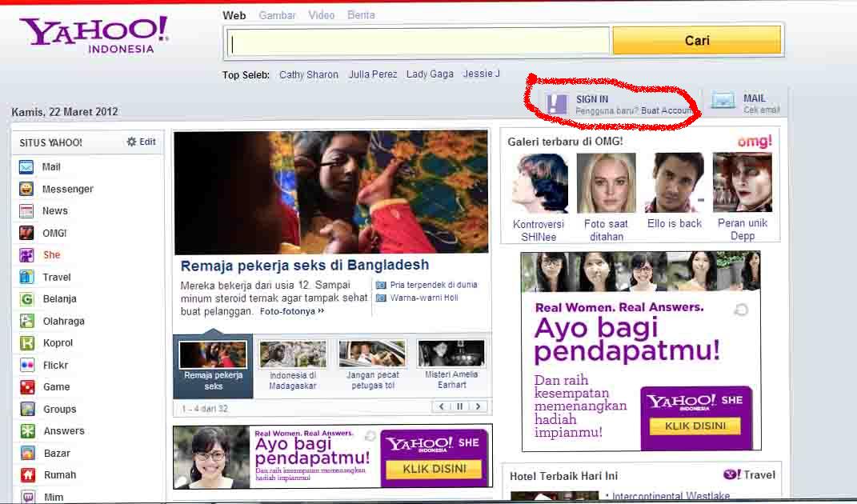Open the Travel suitcase icon
Image resolution: width=857 pixels, height=504 pixels.
click(x=26, y=277)
